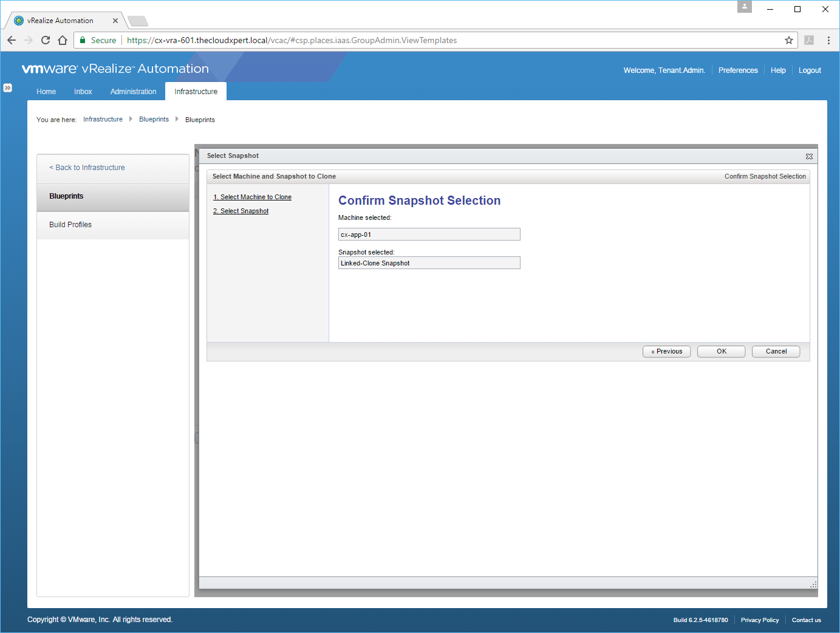This screenshot has height=633, width=840.
Task: Click the Previous wizard button
Action: pos(666,351)
